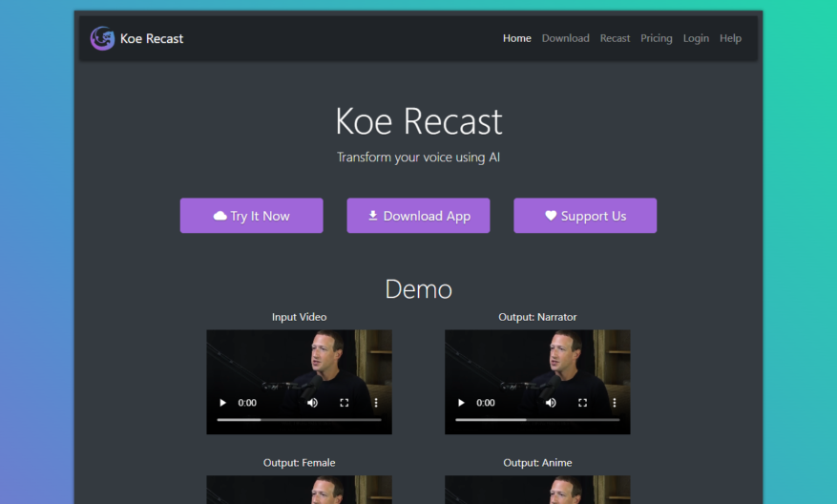Click the Koe Recast dragon logo icon
The image size is (837, 504).
[102, 38]
